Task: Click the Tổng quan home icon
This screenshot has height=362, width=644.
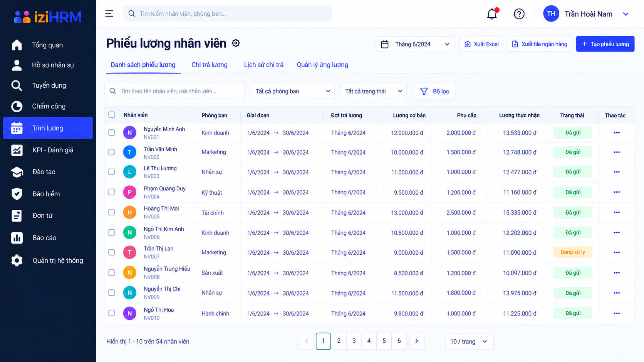Action: tap(17, 45)
